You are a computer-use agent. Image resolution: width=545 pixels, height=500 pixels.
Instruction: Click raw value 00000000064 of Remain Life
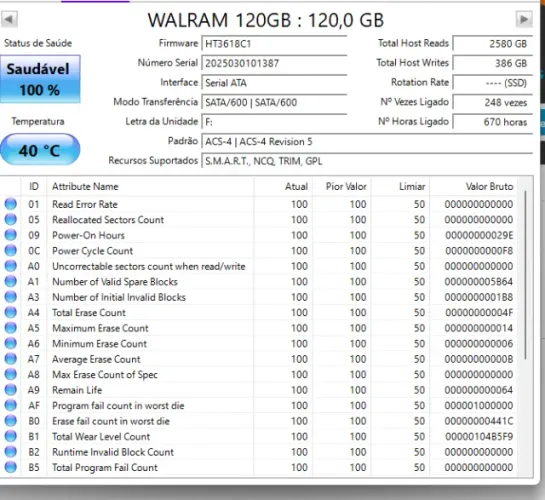pyautogui.click(x=479, y=390)
